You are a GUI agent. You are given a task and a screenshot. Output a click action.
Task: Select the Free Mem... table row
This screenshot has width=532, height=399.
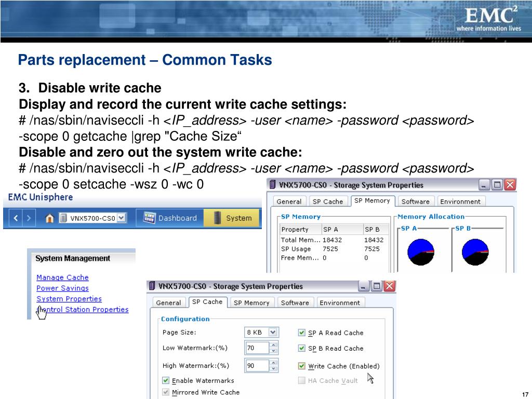[334, 258]
